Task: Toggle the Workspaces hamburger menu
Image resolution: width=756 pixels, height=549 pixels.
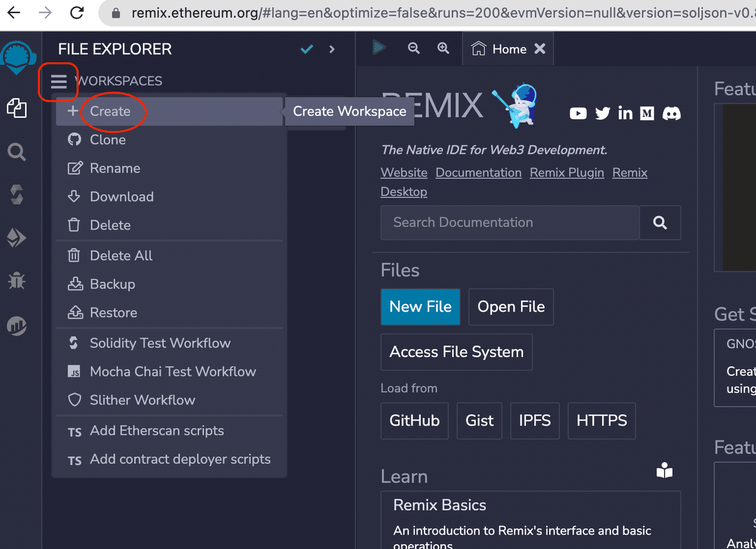Action: (59, 81)
